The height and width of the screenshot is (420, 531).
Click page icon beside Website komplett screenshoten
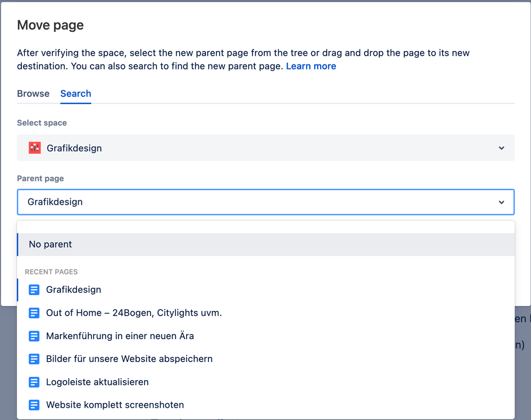click(34, 405)
